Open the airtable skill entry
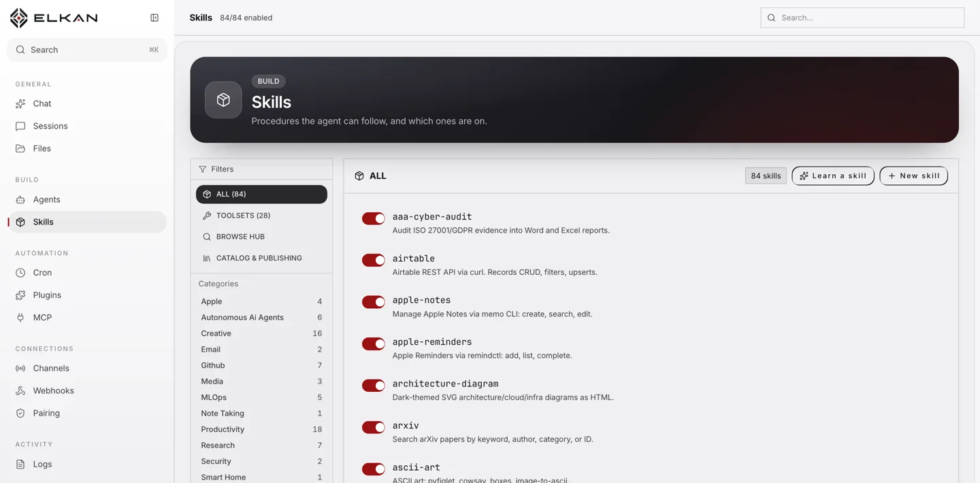 click(x=413, y=259)
